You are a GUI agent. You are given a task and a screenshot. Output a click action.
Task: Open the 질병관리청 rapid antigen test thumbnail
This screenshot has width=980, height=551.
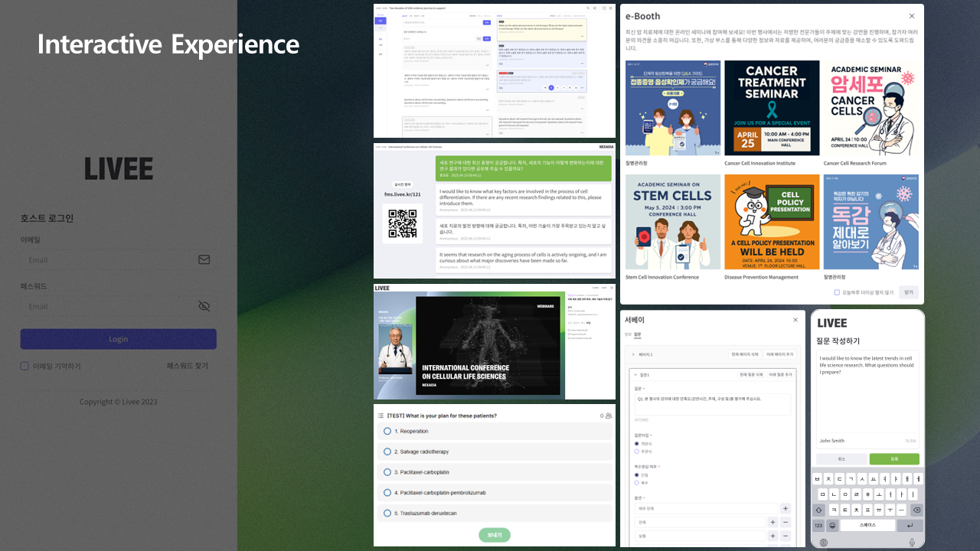click(x=673, y=108)
